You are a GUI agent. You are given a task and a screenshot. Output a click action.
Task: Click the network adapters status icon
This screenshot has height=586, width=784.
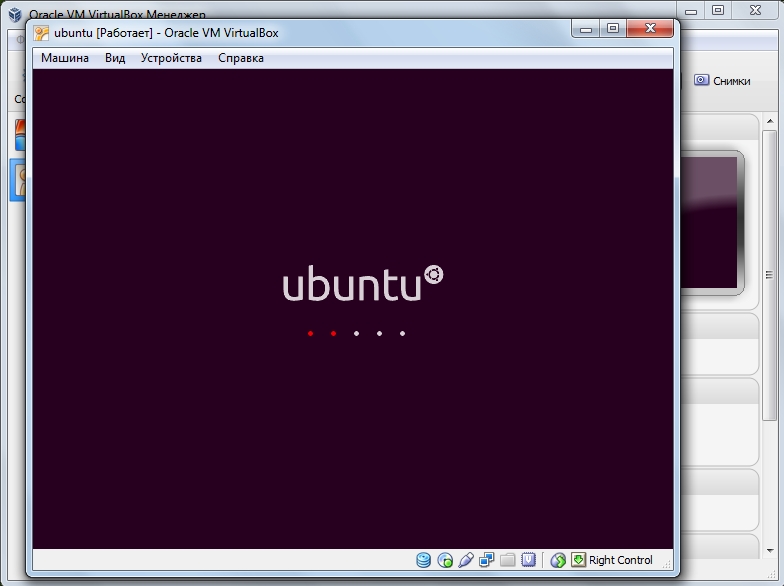[486, 560]
